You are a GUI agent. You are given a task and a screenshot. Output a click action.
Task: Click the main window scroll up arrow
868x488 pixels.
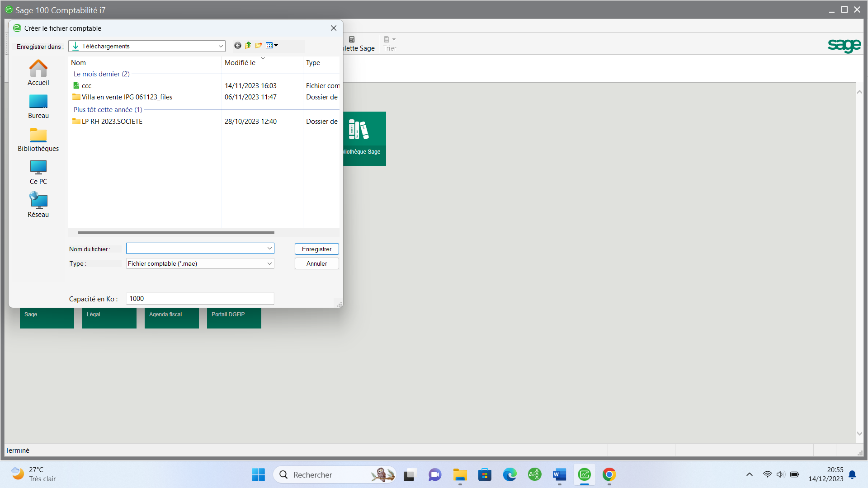click(859, 92)
